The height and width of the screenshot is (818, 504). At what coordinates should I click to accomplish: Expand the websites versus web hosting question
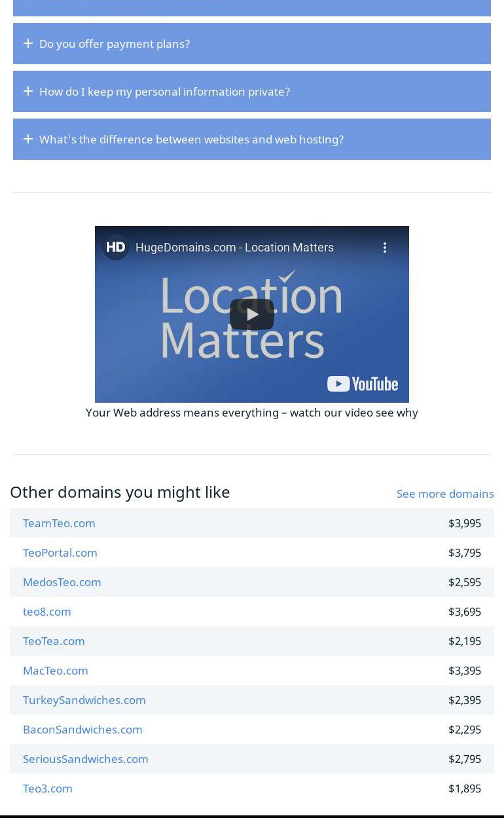pos(191,139)
